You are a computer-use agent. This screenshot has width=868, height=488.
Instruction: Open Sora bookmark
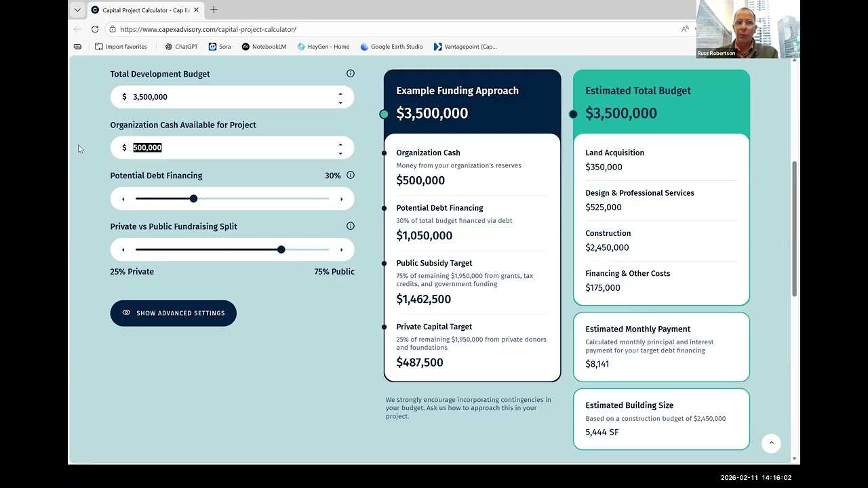220,47
